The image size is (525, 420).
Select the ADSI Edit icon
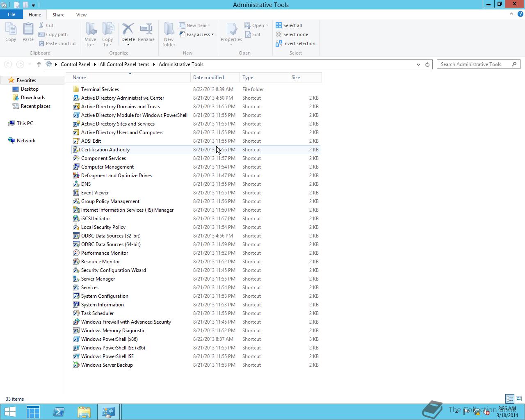pos(76,141)
